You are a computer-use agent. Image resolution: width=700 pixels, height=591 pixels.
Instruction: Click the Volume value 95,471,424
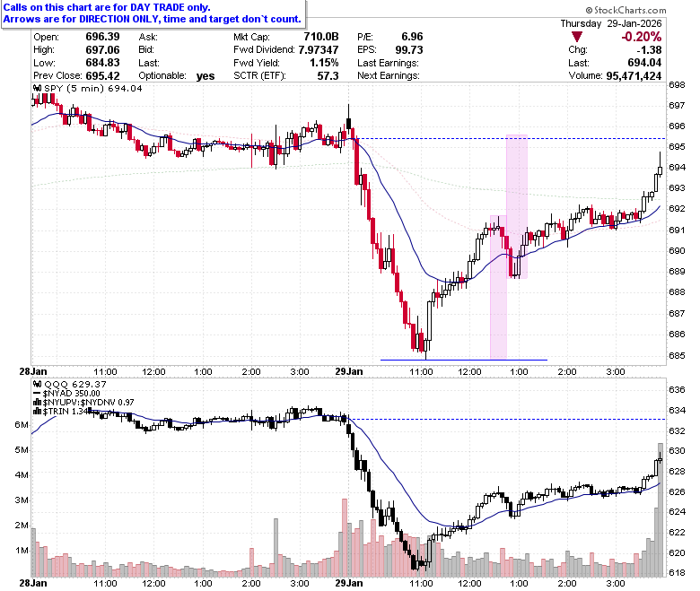tap(634, 76)
